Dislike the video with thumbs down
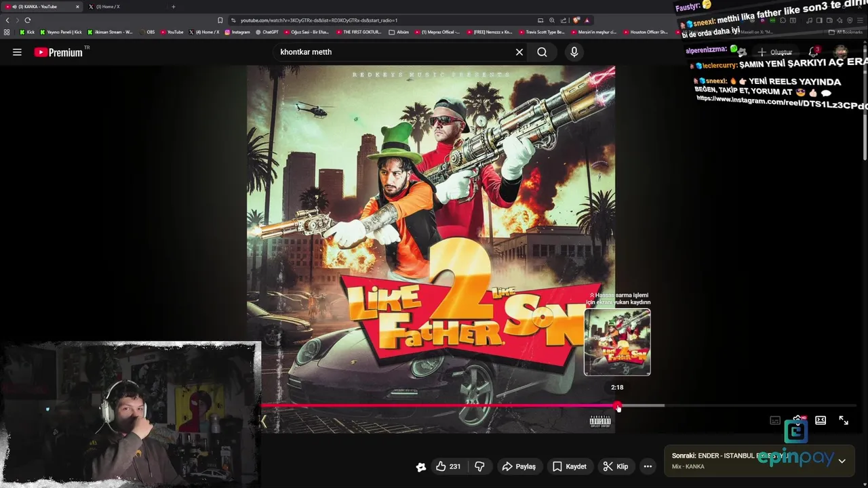Viewport: 868px width, 488px height. click(x=479, y=466)
